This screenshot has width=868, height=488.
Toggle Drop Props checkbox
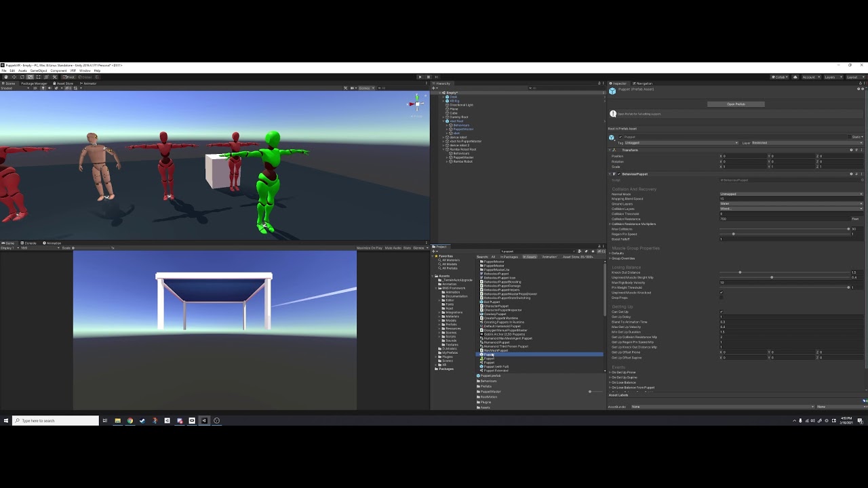pos(722,298)
